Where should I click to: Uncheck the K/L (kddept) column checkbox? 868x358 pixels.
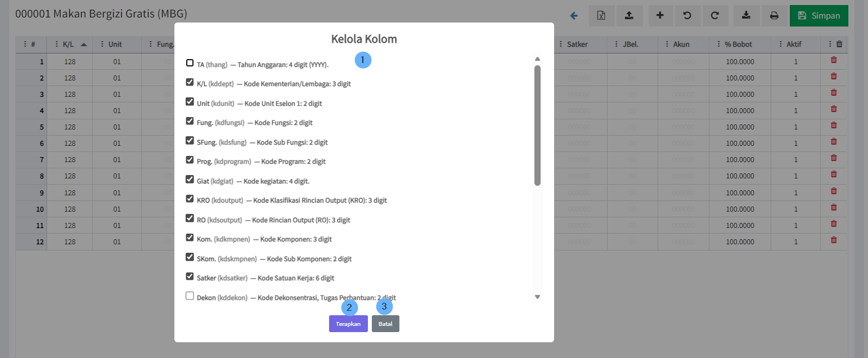(190, 82)
